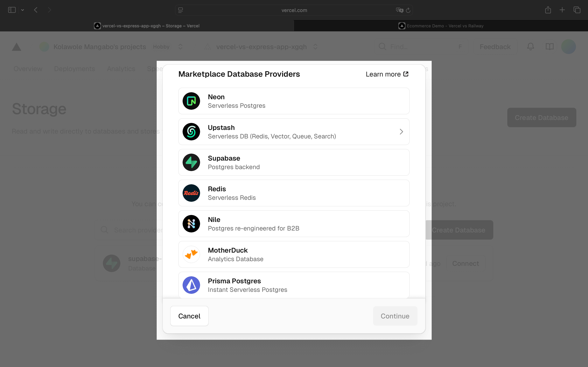
Task: Click the Upstash provider logo
Action: click(191, 132)
